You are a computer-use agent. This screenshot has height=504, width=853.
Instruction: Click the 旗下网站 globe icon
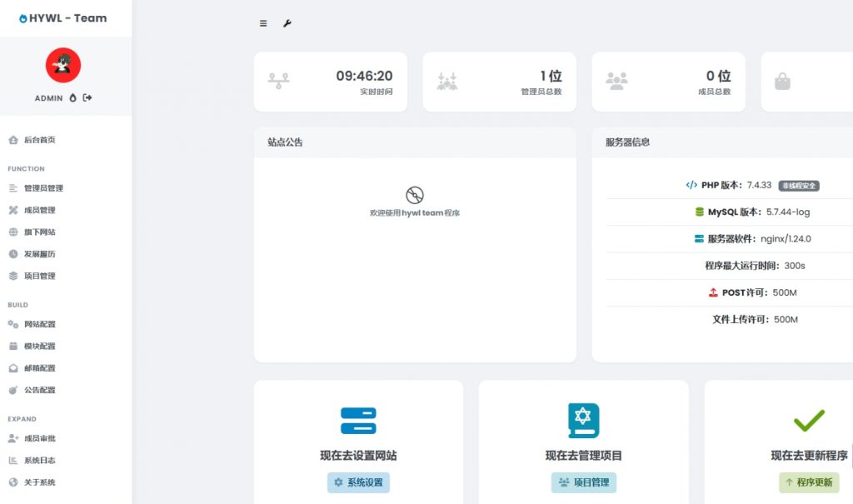click(x=12, y=232)
